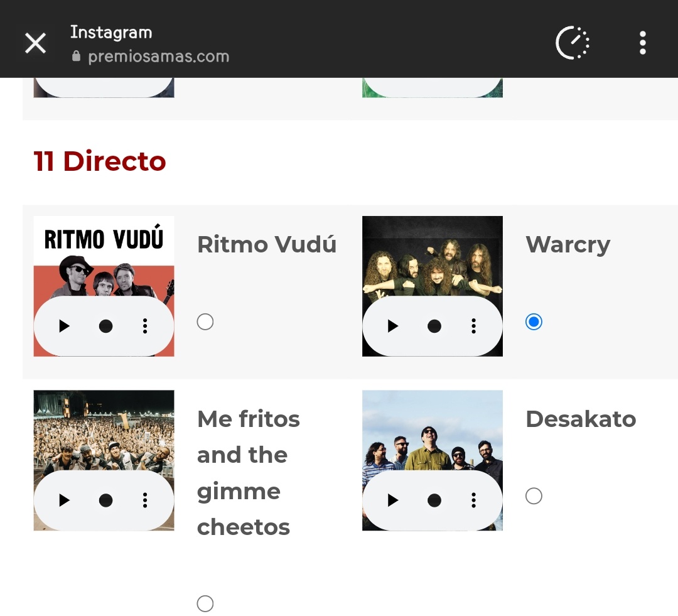The width and height of the screenshot is (678, 616).
Task: Tap the Me fritos and the gimme cheetos label
Action: pyautogui.click(x=248, y=473)
